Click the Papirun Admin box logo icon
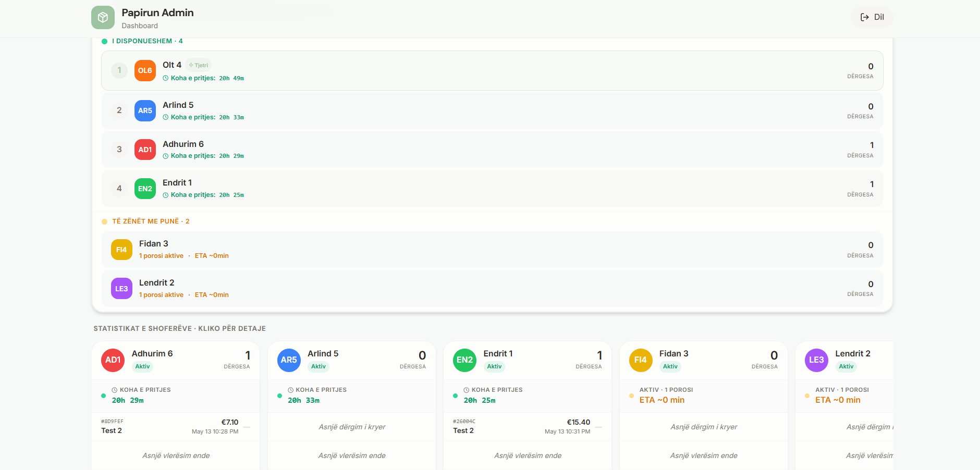Image resolution: width=980 pixels, height=470 pixels. point(103,18)
